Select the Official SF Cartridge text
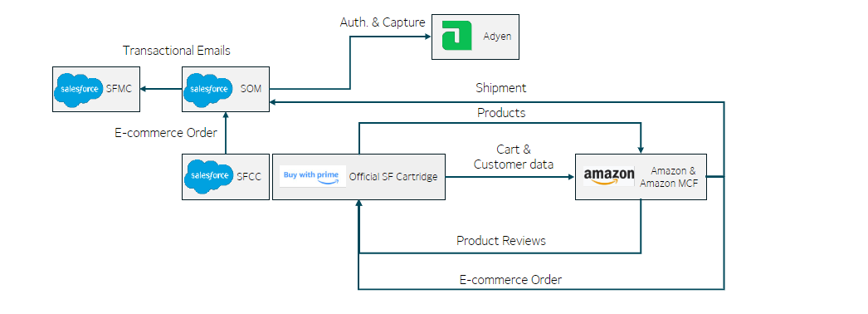 [393, 177]
